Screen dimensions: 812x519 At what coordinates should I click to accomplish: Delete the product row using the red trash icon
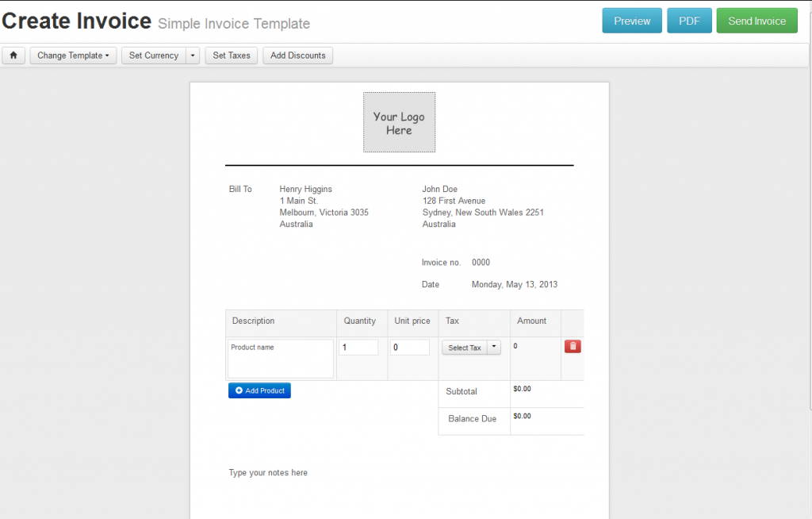tap(573, 347)
